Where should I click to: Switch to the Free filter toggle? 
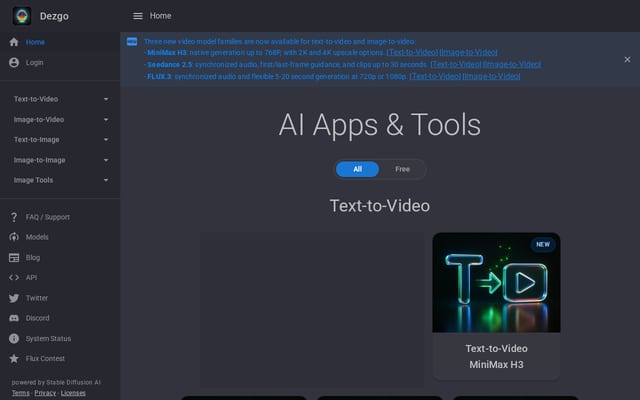pos(402,169)
